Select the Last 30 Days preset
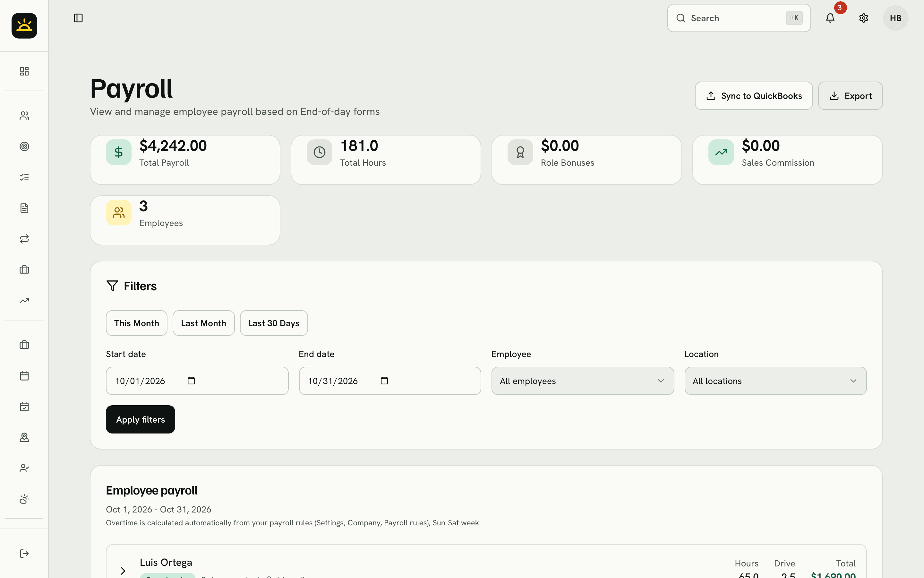This screenshot has height=578, width=924. pos(274,323)
